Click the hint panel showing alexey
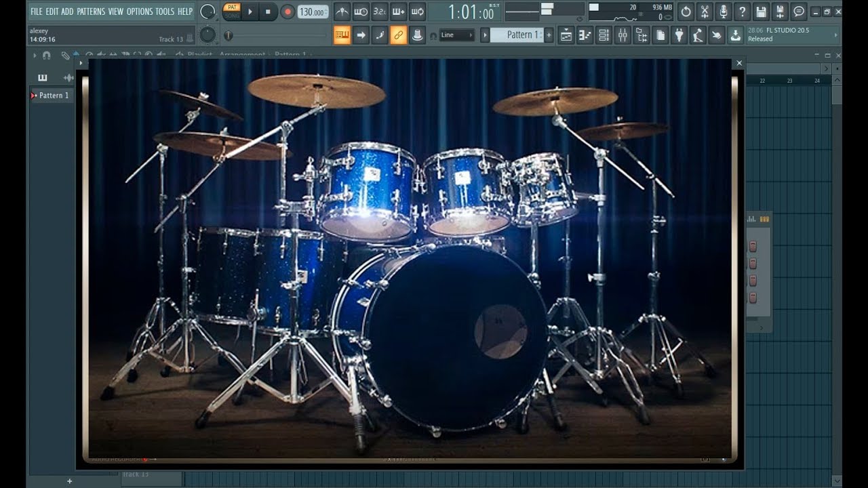 click(112, 35)
